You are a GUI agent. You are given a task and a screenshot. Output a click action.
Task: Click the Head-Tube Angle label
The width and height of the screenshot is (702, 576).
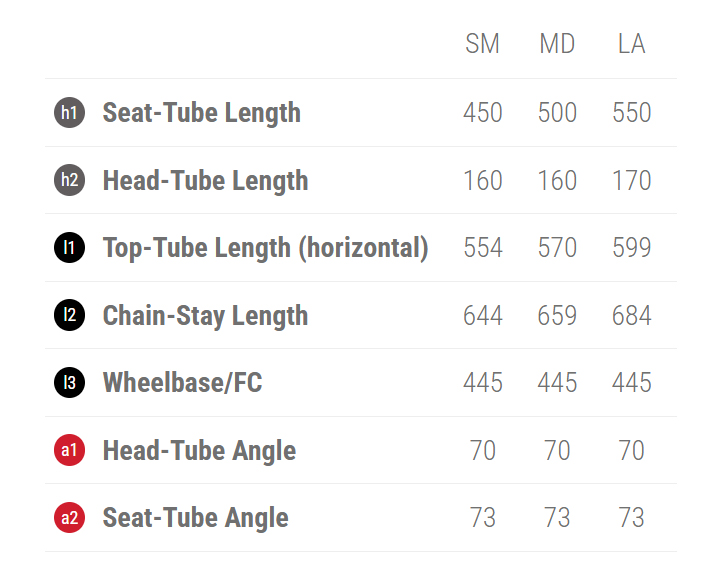[x=199, y=451]
